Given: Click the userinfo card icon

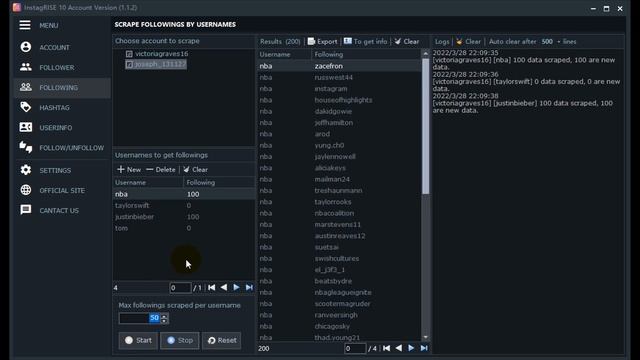Looking at the screenshot, I should (x=26, y=127).
